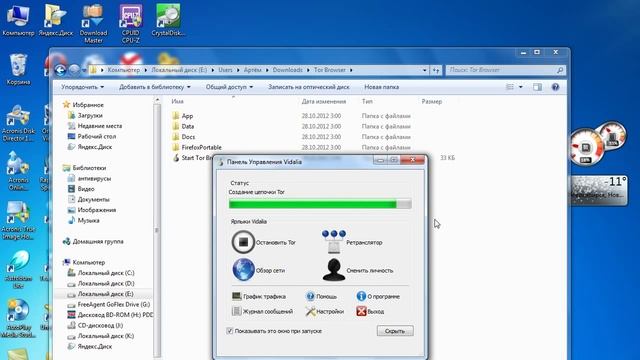640x360 pixels.
Task: Click the Яндекс.Диск desktop shortcut
Action: [x=56, y=20]
